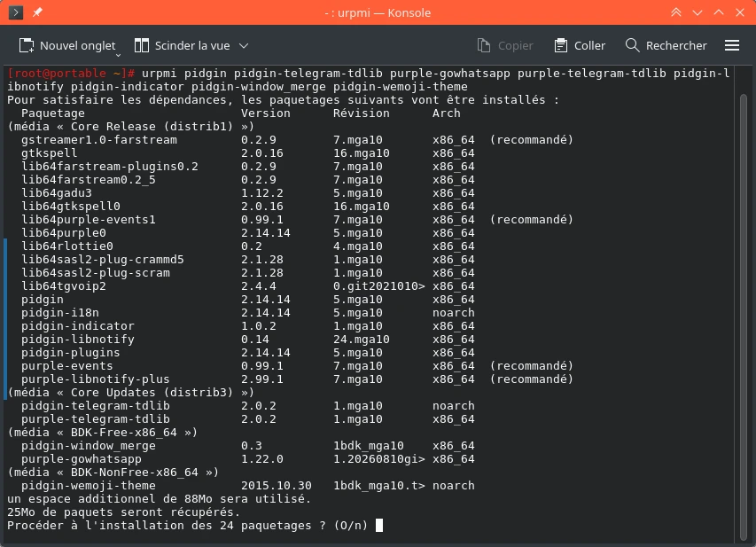Click the 1.22.0 version value

click(x=261, y=459)
